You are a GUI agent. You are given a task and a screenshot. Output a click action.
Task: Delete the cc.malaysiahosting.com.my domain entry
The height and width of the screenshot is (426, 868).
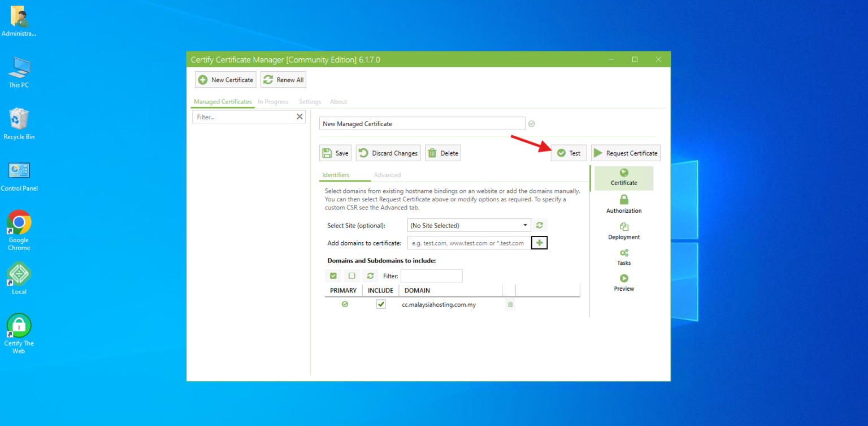coord(510,304)
